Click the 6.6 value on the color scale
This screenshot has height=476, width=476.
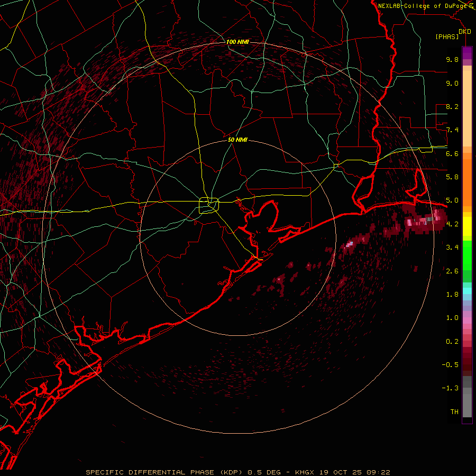click(452, 153)
